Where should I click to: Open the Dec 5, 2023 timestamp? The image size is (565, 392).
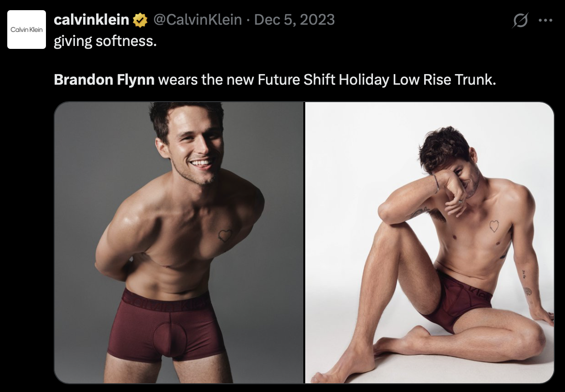point(295,20)
